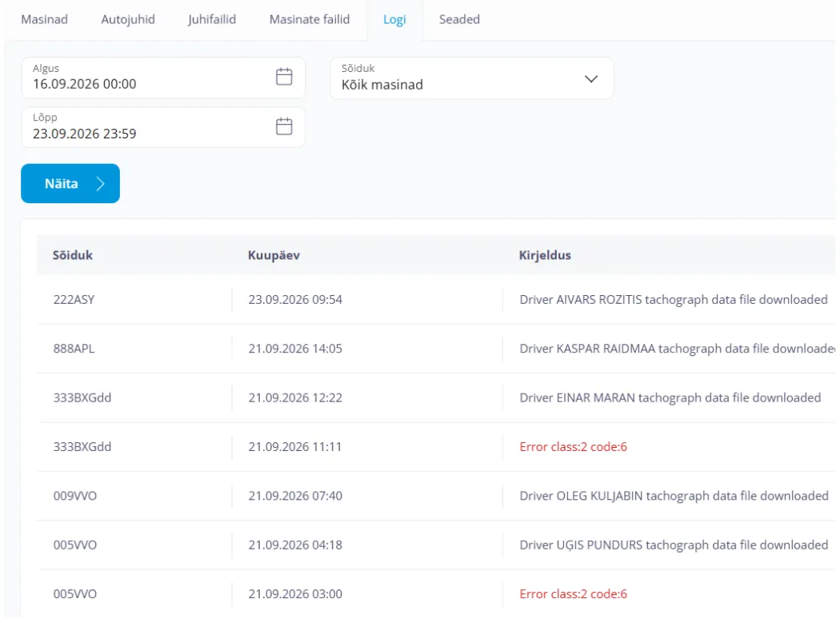Open the Algus date calendar icon
Image resolution: width=840 pixels, height=623 pixels.
coord(284,77)
